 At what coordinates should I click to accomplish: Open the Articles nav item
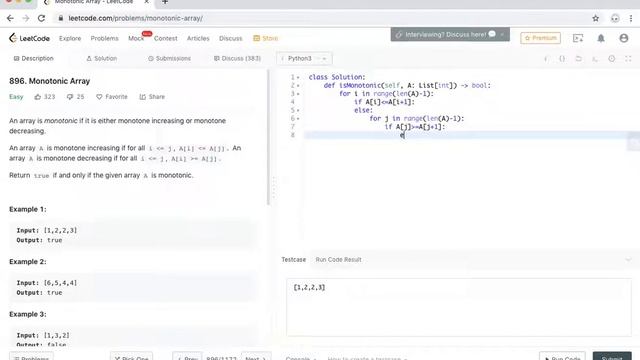(x=198, y=38)
